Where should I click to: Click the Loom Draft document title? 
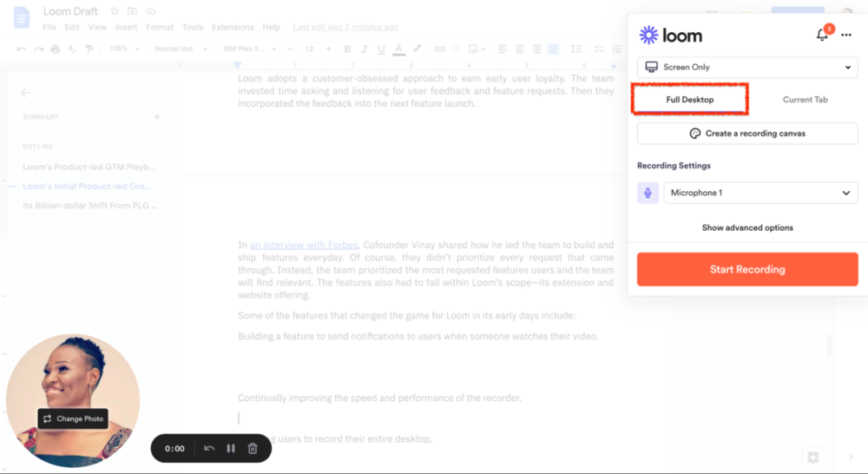click(70, 11)
